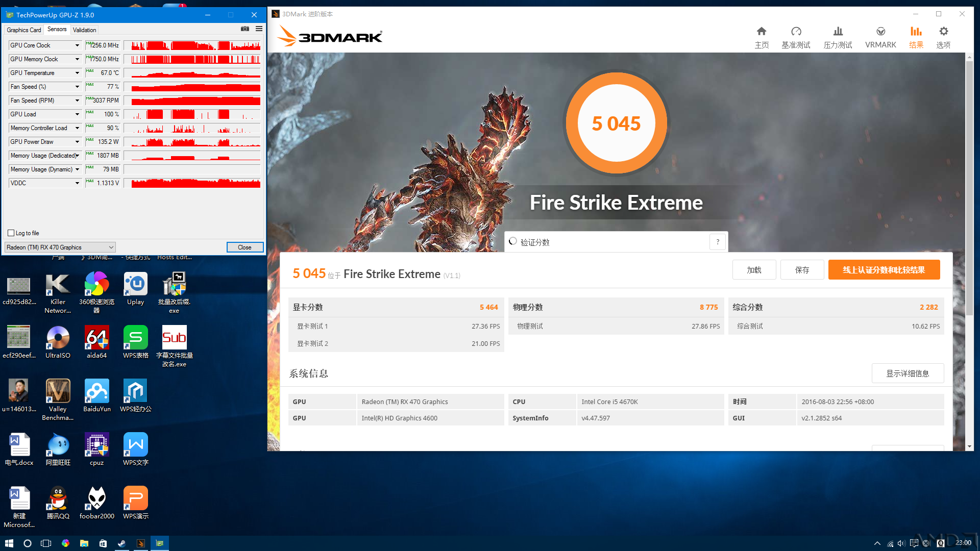Viewport: 980px width, 551px height.
Task: Click the 字幕文件批量改名.exe desktop icon
Action: [174, 346]
